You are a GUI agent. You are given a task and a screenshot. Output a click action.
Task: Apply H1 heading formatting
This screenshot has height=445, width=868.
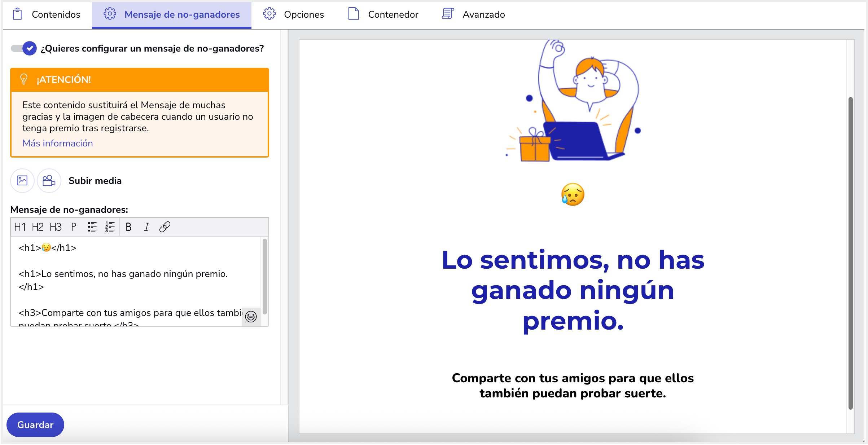pos(20,227)
